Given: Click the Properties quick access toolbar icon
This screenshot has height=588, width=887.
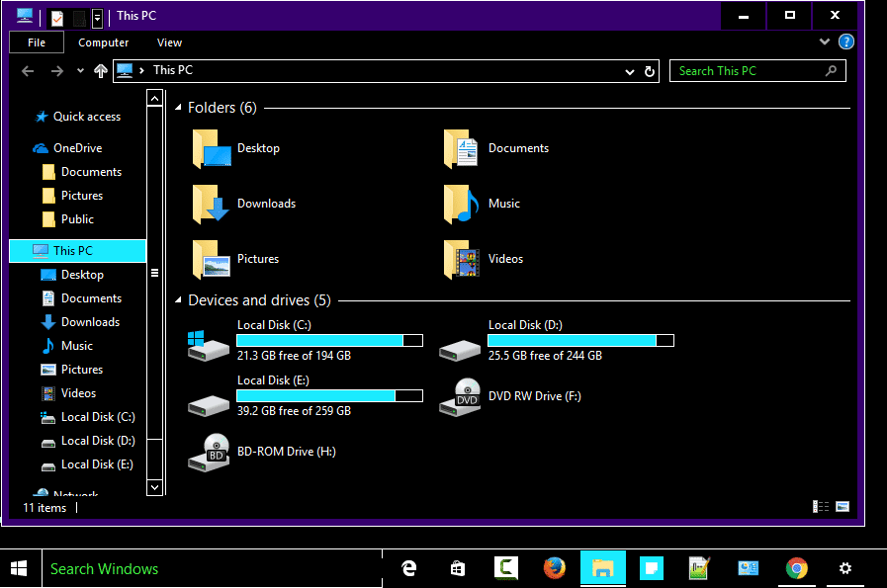Looking at the screenshot, I should (x=57, y=18).
